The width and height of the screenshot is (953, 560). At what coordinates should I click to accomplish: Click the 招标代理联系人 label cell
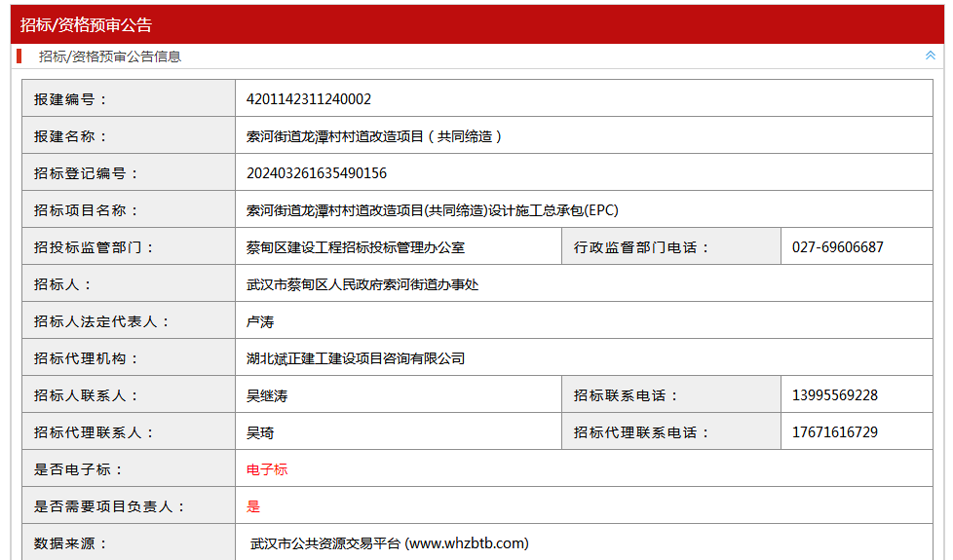[x=129, y=431]
